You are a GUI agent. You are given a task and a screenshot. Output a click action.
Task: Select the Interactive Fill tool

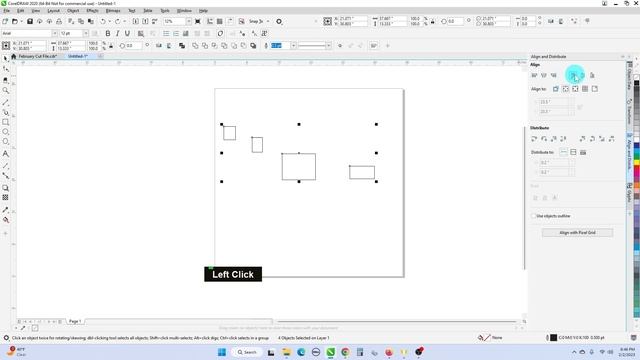point(5,220)
